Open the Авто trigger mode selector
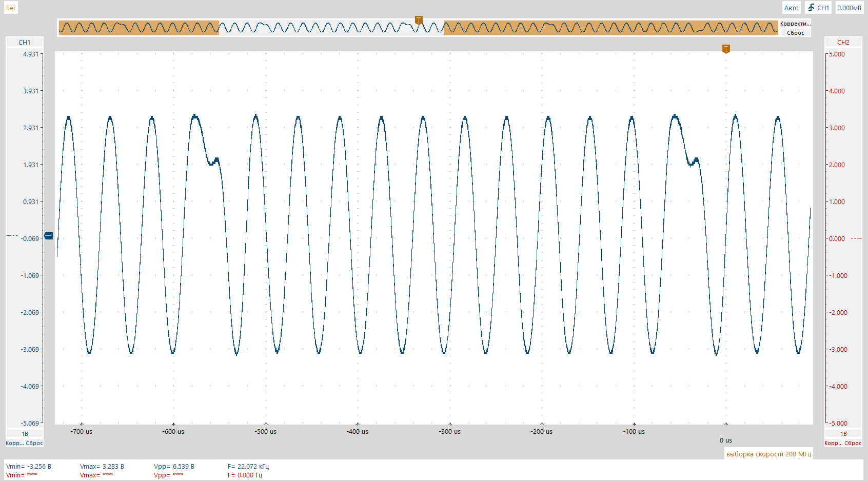Viewport: 868px width, 482px height. pyautogui.click(x=791, y=8)
